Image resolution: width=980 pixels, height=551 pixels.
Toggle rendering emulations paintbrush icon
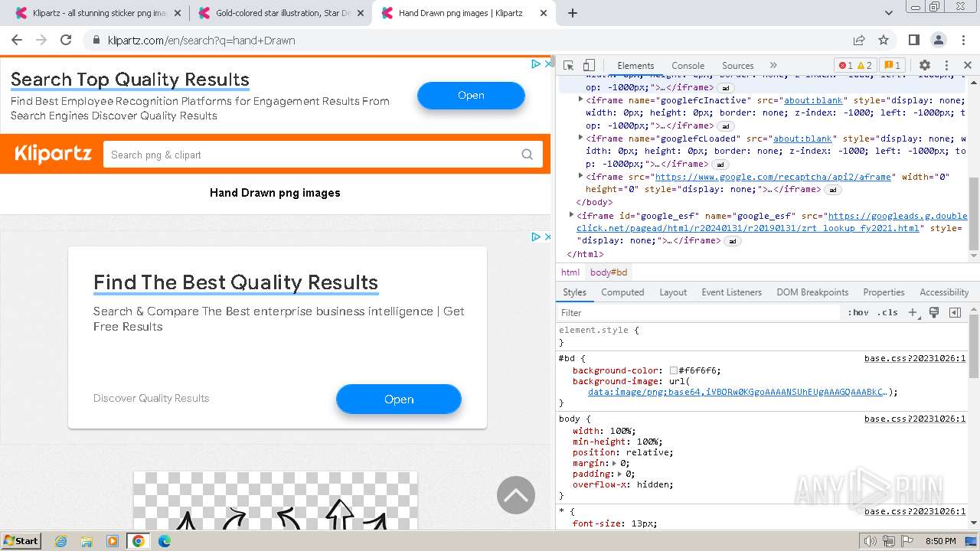(934, 312)
